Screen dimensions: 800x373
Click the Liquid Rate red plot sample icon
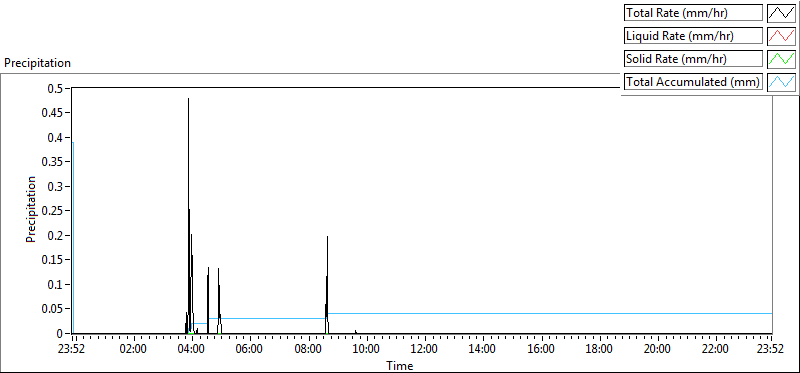pos(782,36)
